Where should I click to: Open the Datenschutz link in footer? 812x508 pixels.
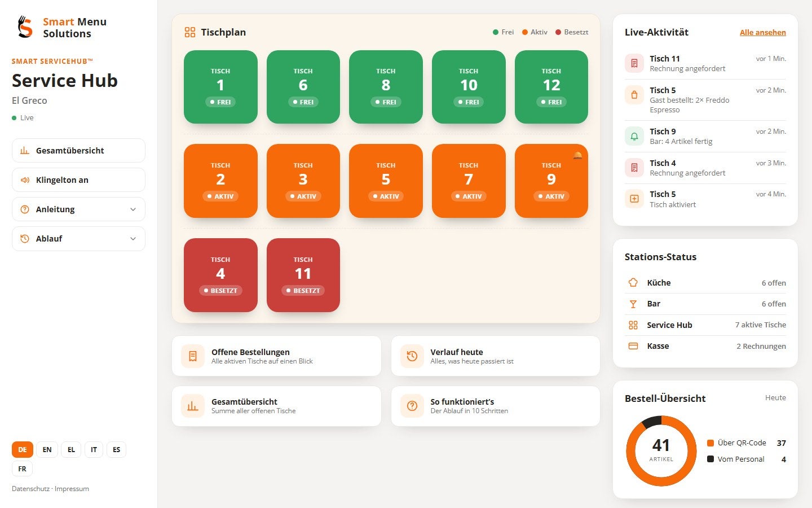pyautogui.click(x=30, y=489)
